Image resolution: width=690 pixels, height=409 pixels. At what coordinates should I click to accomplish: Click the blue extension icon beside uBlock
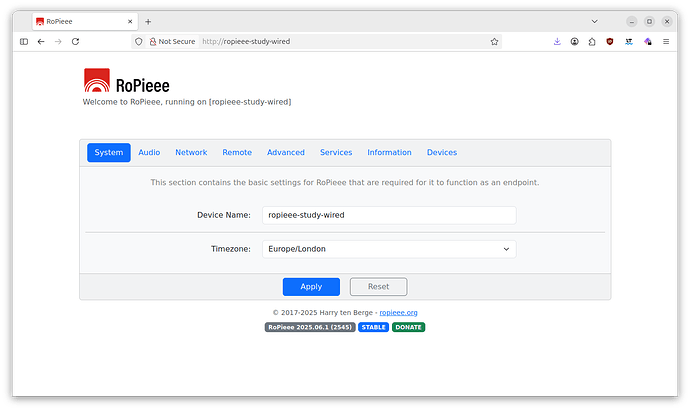(629, 41)
